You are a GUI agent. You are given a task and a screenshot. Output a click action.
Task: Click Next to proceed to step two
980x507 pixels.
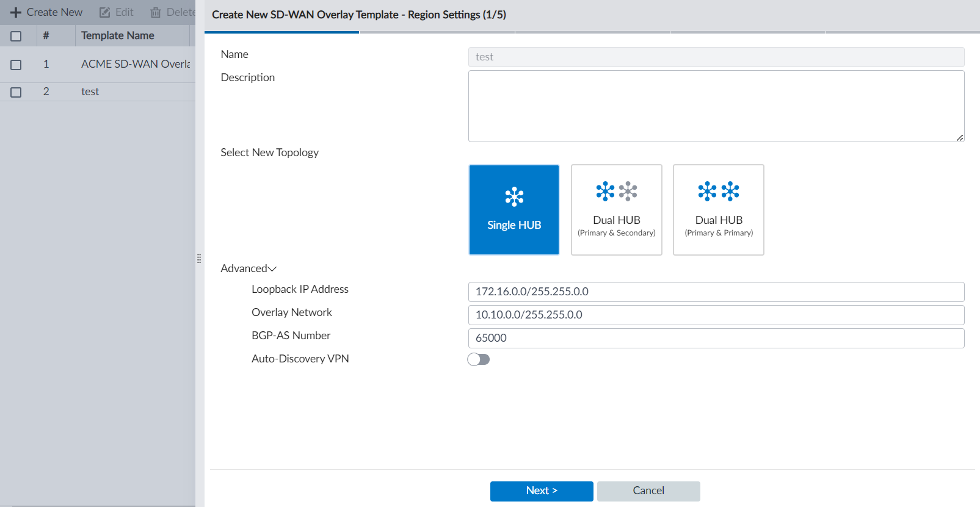tap(542, 491)
